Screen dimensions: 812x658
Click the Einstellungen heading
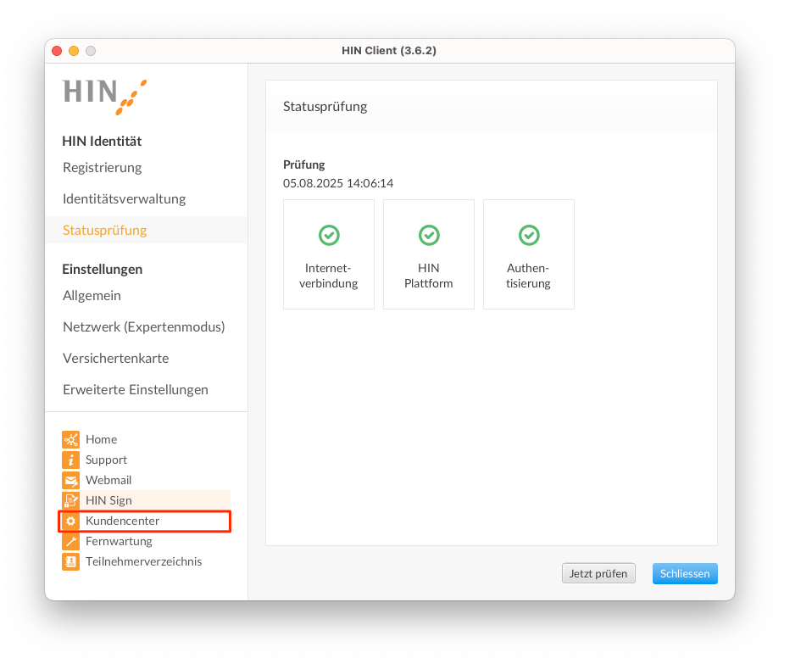point(103,270)
